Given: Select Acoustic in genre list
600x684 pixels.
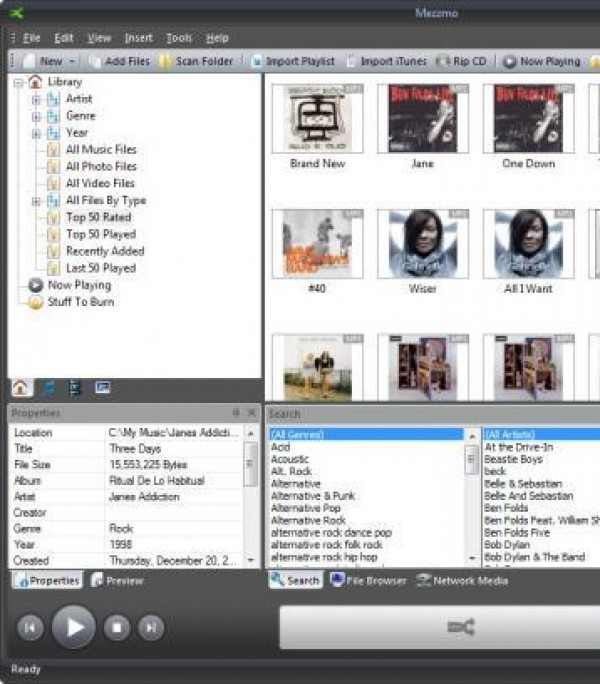Looking at the screenshot, I should (290, 459).
